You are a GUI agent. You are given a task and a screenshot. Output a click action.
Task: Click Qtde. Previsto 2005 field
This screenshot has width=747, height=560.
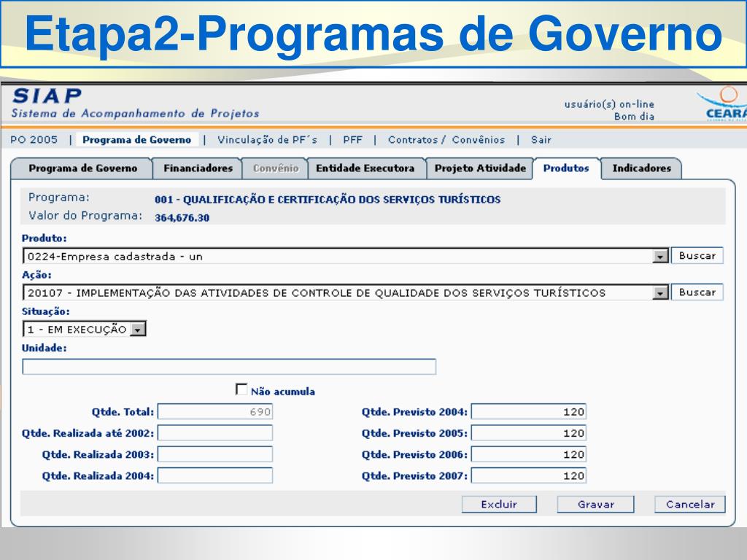529,433
